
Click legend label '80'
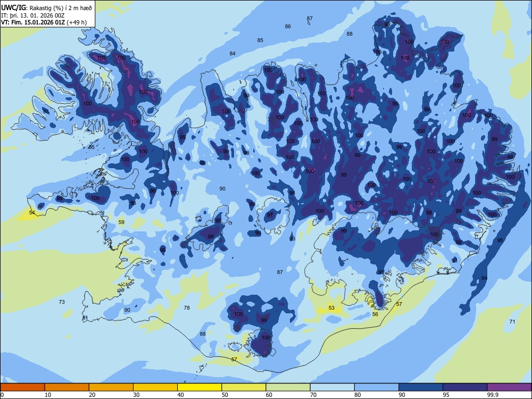(358, 395)
